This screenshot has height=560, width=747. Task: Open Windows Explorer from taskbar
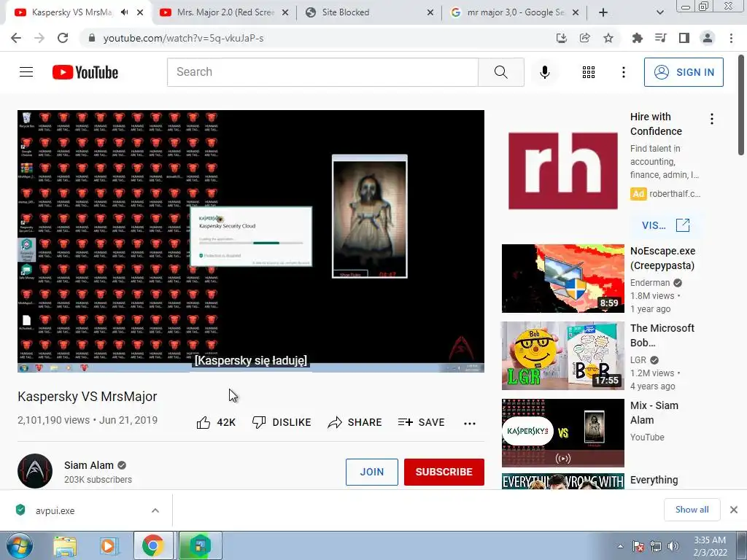tap(65, 545)
